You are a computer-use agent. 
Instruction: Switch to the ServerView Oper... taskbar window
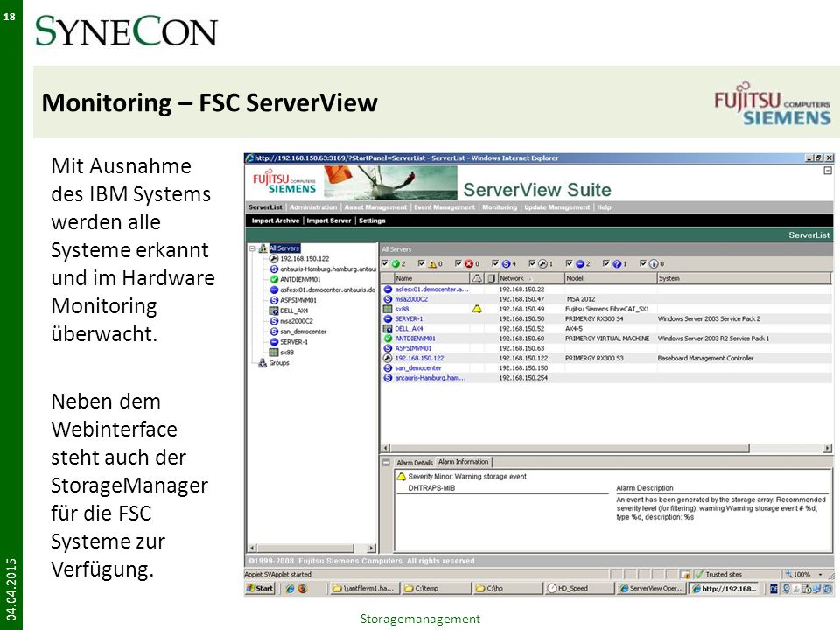651,588
